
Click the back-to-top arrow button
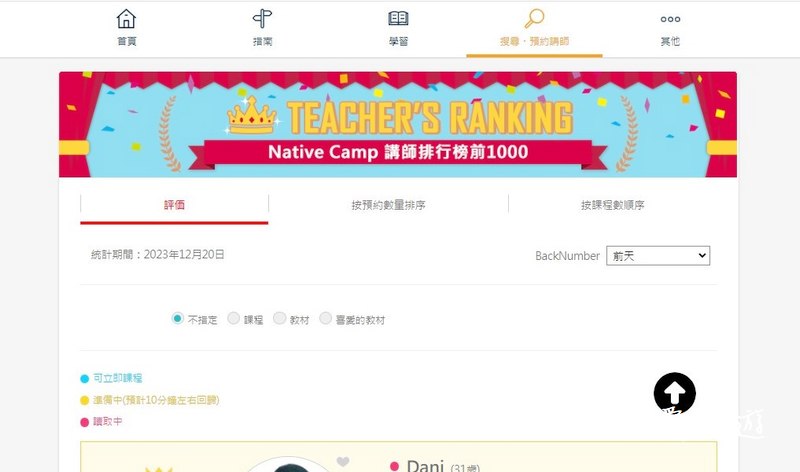pos(674,393)
